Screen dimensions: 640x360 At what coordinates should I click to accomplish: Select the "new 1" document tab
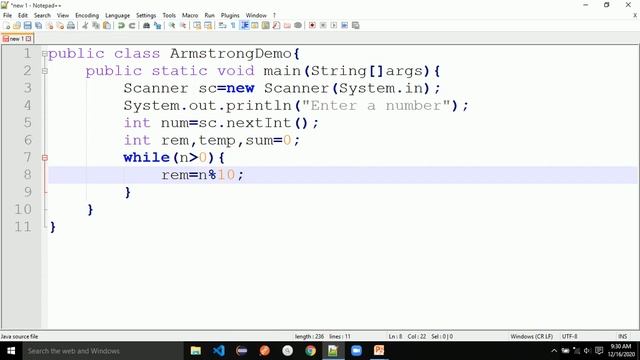[x=17, y=39]
